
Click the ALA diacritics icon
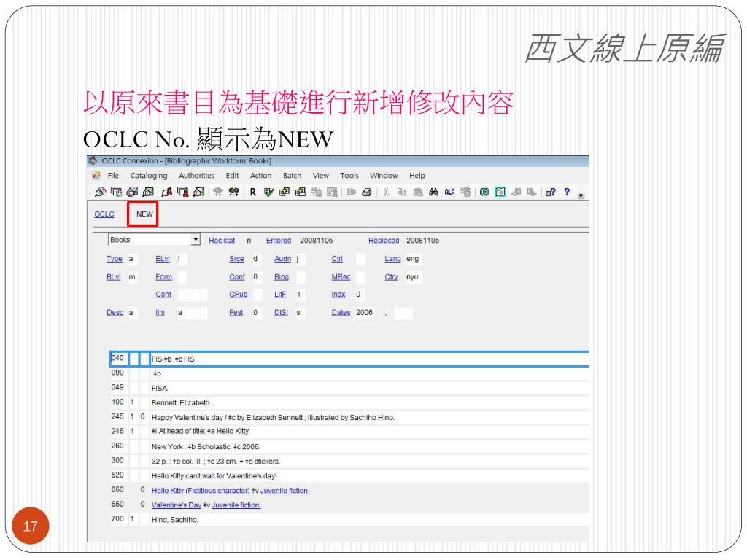pos(449,192)
